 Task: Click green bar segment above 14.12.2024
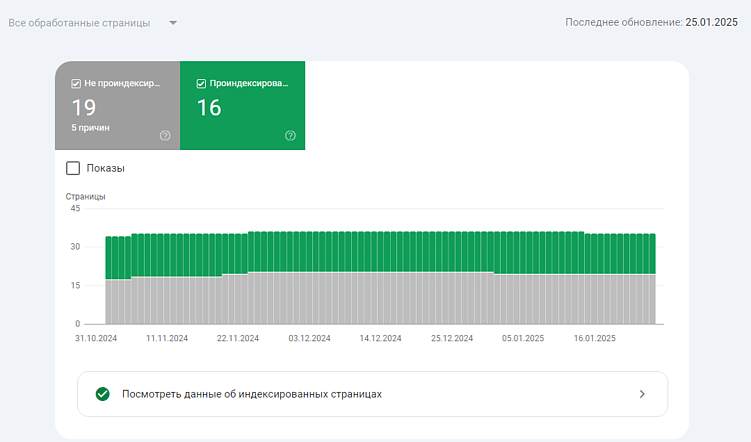(381, 251)
